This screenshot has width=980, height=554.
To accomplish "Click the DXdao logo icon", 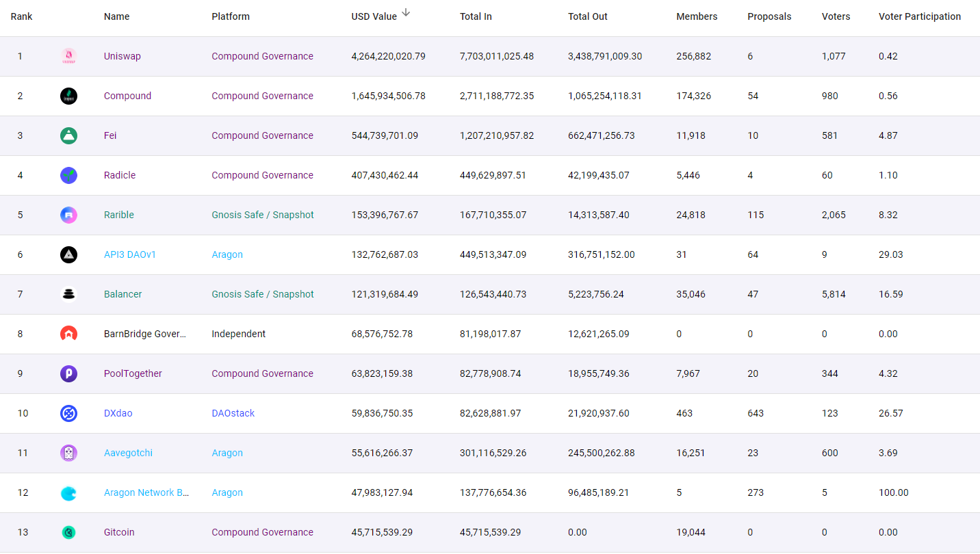I will [x=68, y=413].
